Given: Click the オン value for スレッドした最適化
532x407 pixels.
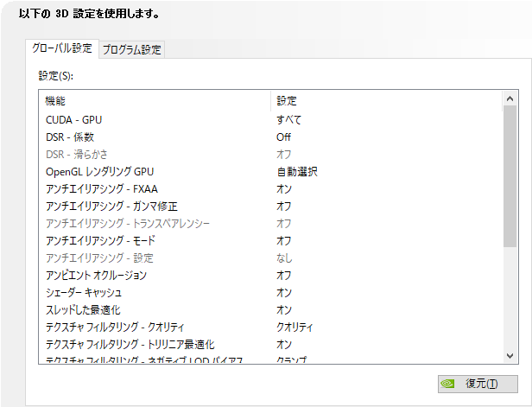Looking at the screenshot, I should tap(284, 310).
